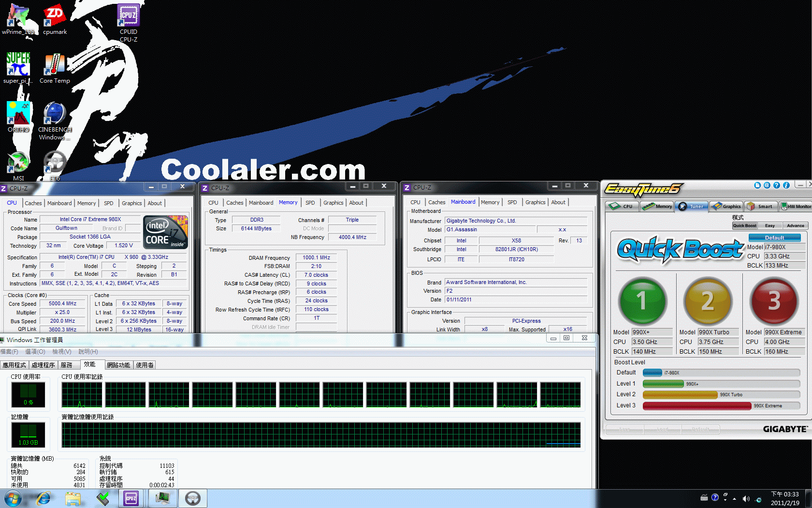
Task: Launch the super_pi desktop shortcut
Action: 18,68
